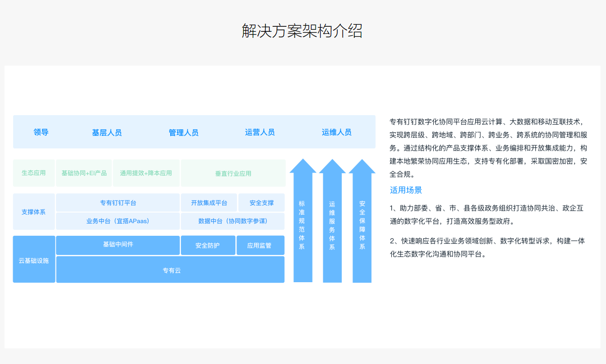This screenshot has height=364, width=606.
Task: Select the 开放集成平台 block
Action: pyautogui.click(x=209, y=203)
